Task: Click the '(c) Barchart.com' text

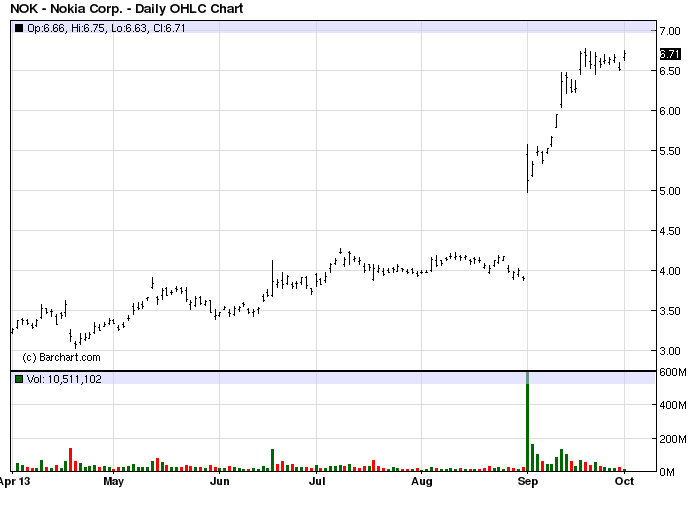Action: tap(61, 357)
